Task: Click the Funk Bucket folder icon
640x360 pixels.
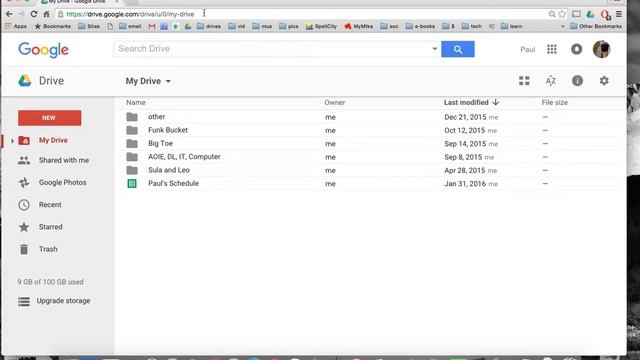Action: click(x=132, y=131)
